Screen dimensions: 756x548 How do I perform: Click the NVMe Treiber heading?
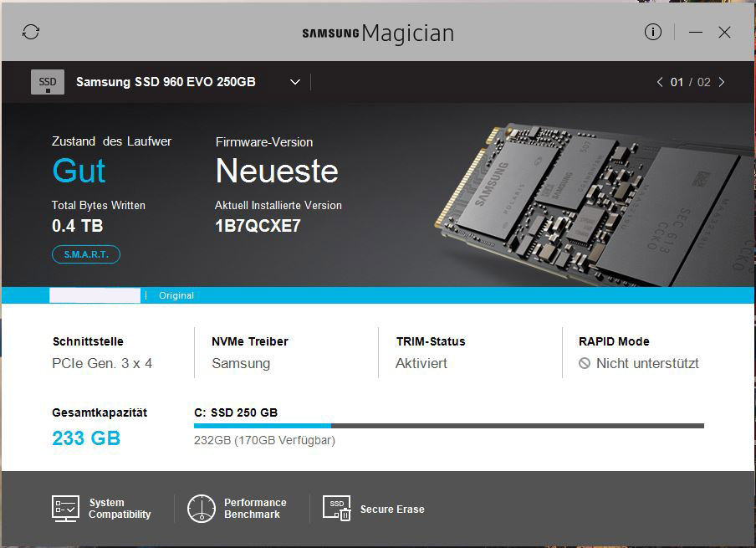click(x=250, y=341)
